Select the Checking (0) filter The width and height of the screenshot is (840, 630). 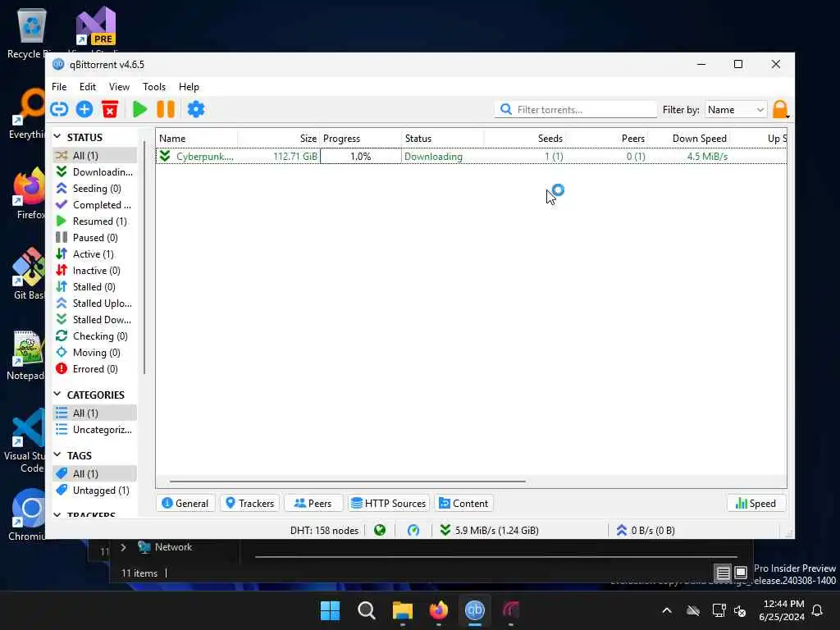click(x=94, y=336)
